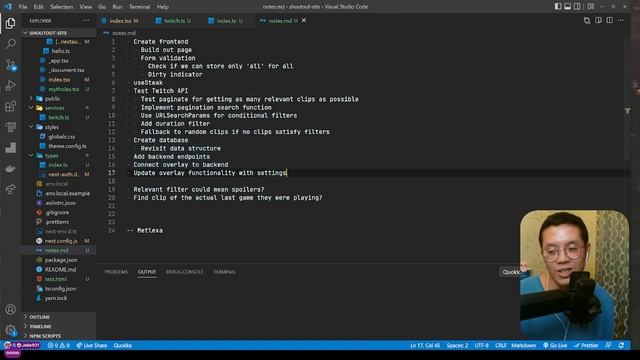The width and height of the screenshot is (640, 360).
Task: Open the Quokka output channel dropdown
Action: click(511, 272)
